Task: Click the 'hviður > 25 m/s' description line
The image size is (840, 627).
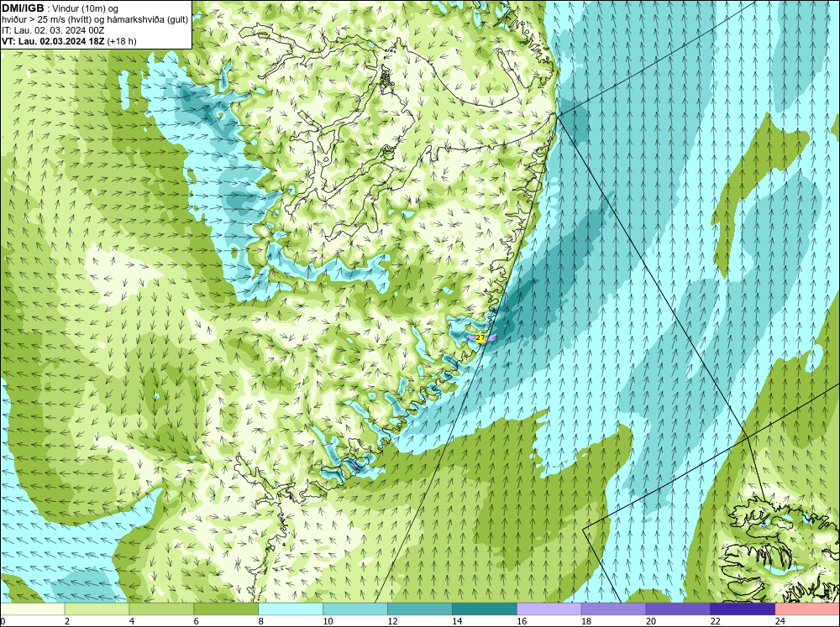Action: click(x=95, y=20)
